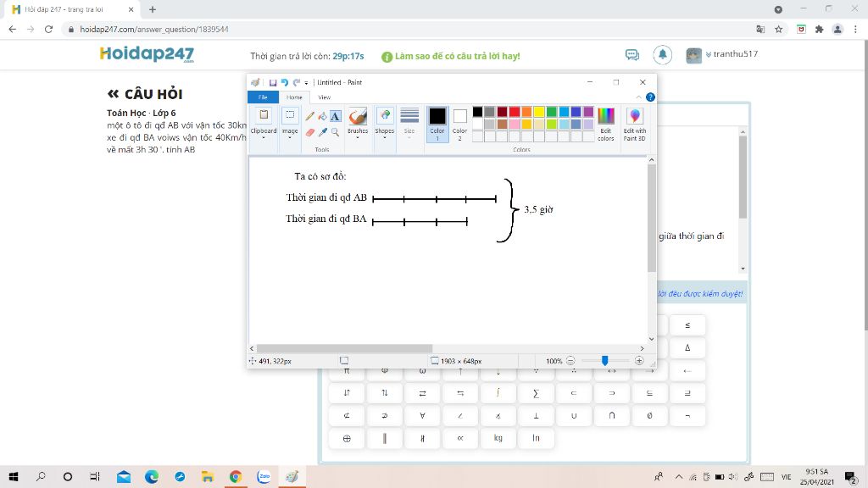This screenshot has width=868, height=488.
Task: Open File Explorer from the taskbar
Action: pos(208,476)
